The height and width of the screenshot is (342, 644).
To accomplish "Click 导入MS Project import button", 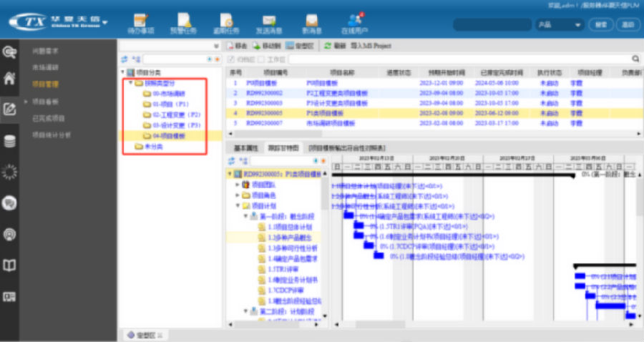I will [371, 46].
